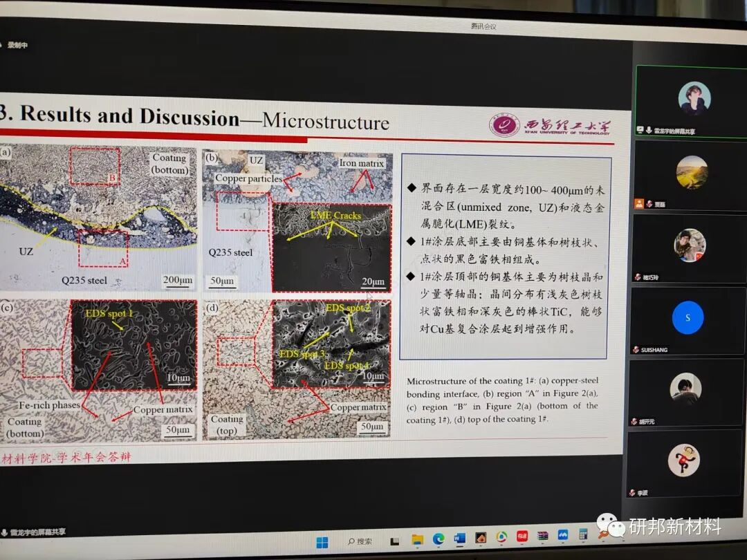Click the '200μm' scale bar in panel (a)
The image size is (747, 560).
(178, 280)
